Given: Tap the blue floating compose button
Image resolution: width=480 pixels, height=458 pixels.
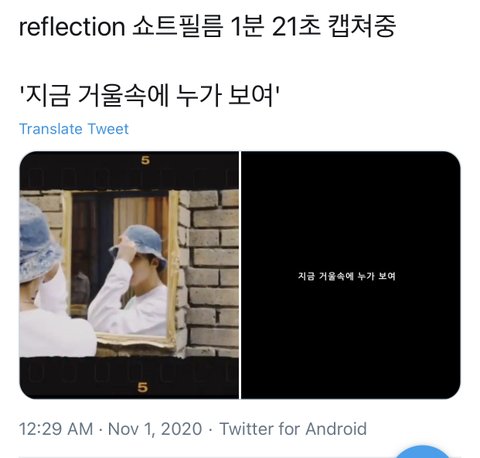Looking at the screenshot, I should coord(423,451).
